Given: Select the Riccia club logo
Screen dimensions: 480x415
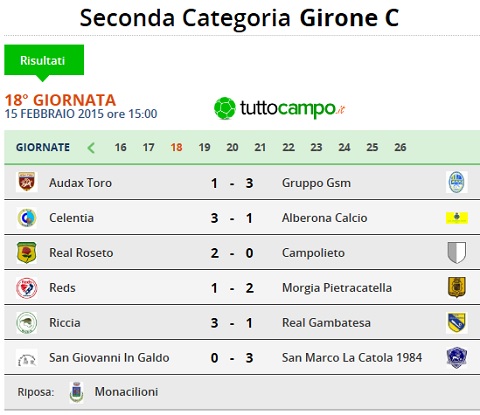Looking at the screenshot, I should click(27, 323).
